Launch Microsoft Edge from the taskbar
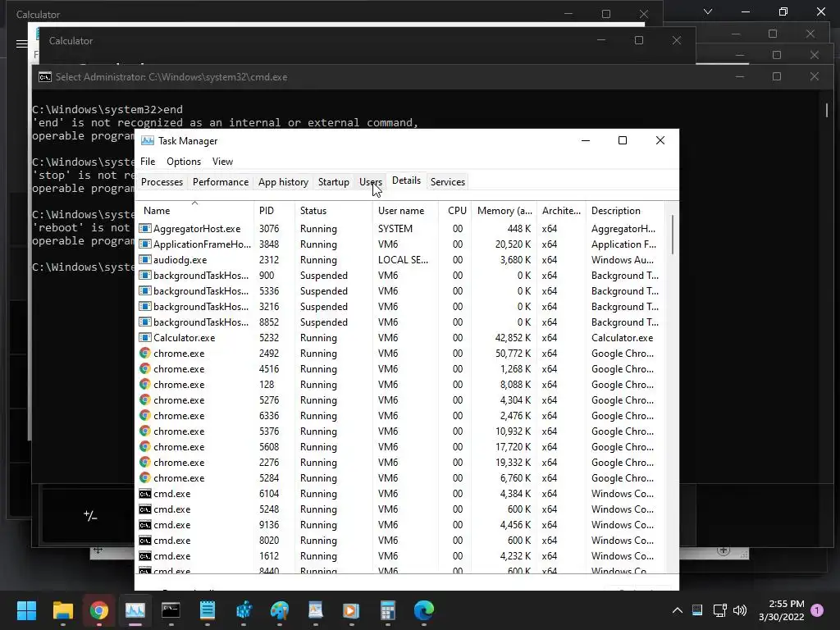Viewport: 840px width, 630px height. [424, 610]
